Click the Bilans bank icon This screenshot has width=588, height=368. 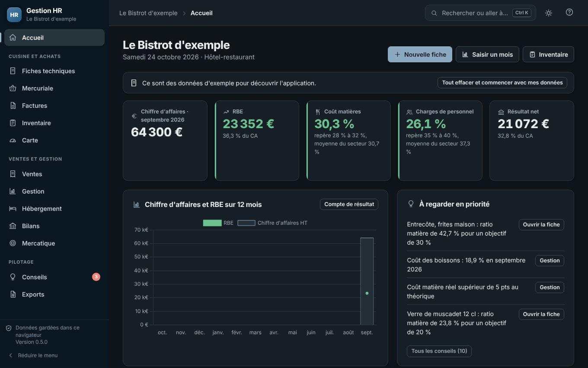coord(13,226)
